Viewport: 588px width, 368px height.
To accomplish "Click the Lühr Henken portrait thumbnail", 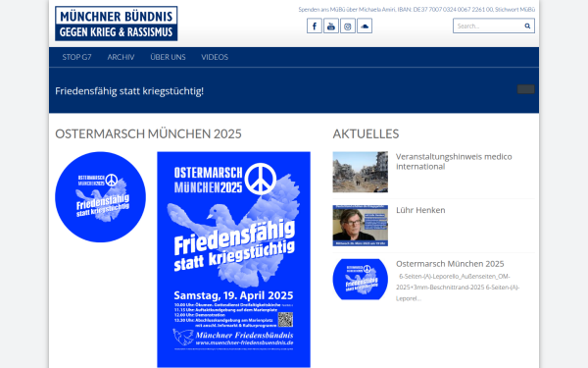I will pyautogui.click(x=361, y=226).
